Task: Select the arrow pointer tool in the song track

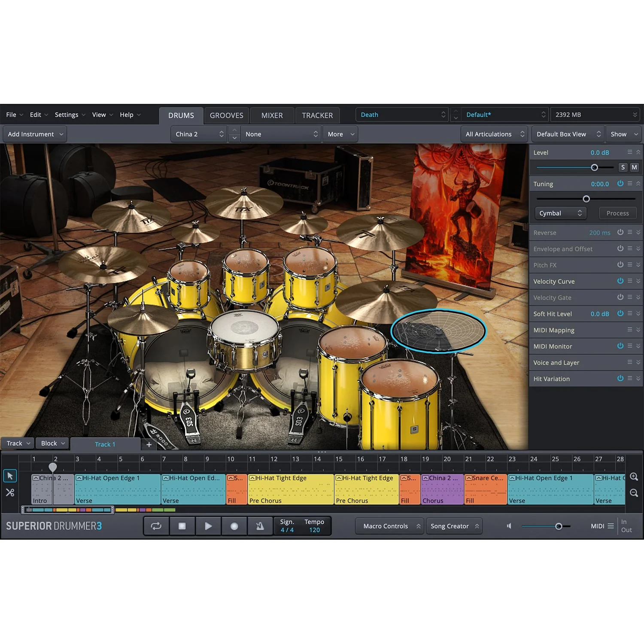Action: click(10, 476)
